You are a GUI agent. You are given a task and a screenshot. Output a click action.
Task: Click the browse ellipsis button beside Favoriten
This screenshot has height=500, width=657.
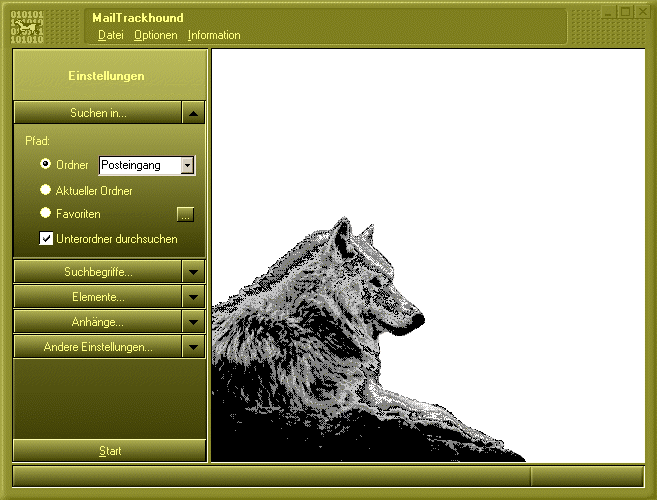[x=185, y=214]
